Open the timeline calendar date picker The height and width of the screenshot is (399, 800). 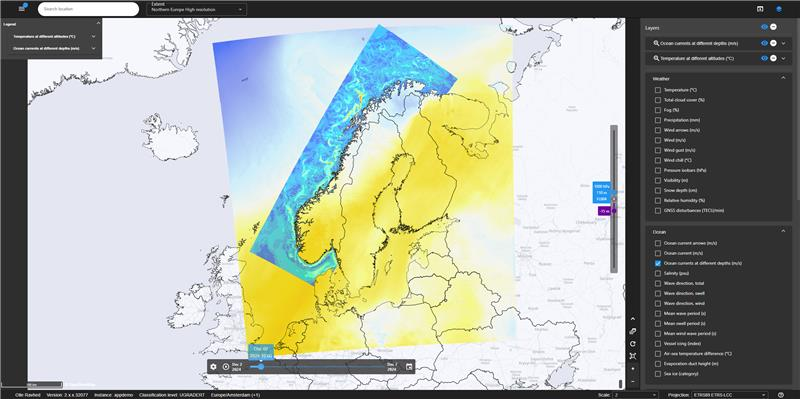click(409, 366)
